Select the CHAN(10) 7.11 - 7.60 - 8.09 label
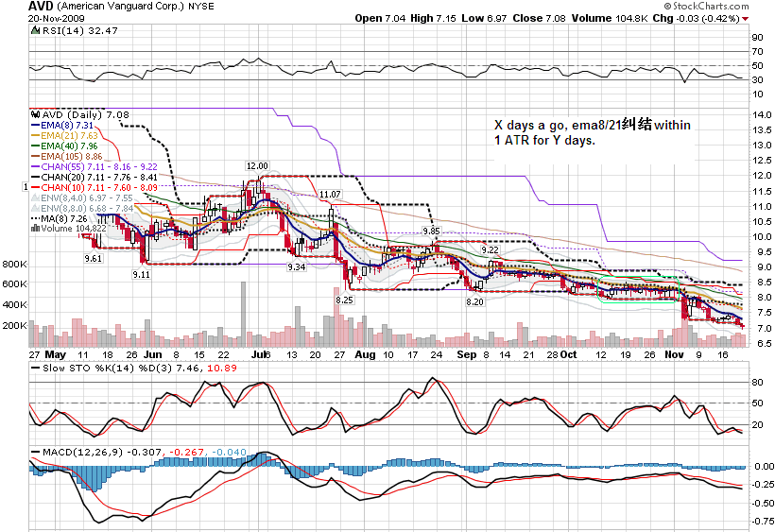 99,188
